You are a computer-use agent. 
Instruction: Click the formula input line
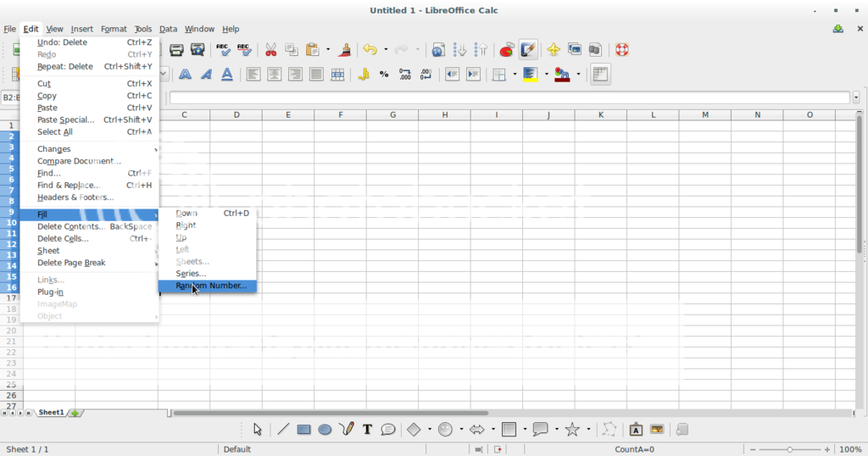coord(509,97)
